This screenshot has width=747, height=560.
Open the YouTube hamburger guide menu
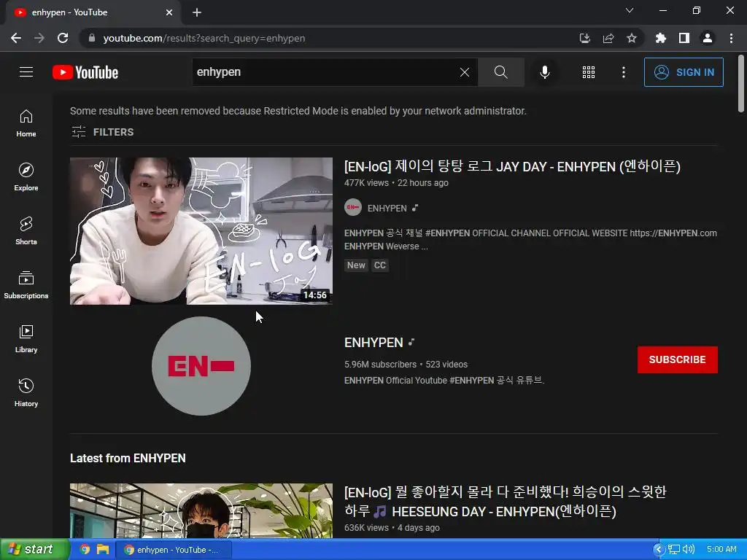[x=26, y=72]
